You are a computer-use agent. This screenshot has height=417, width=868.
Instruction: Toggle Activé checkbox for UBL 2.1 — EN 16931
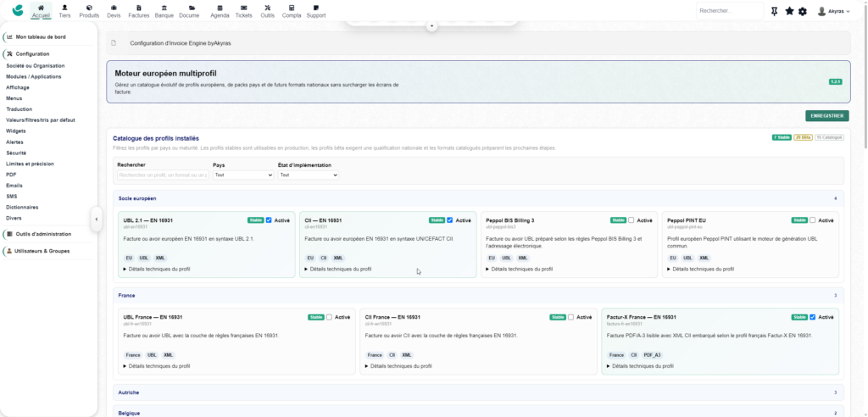(269, 220)
